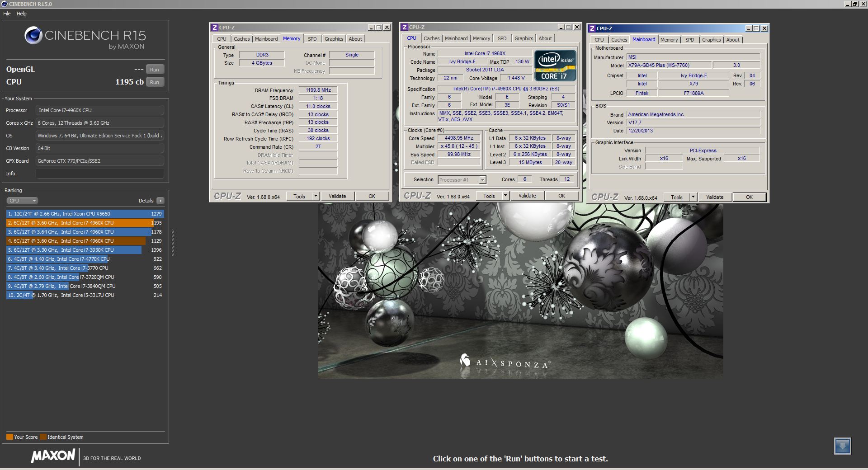Click OK in the CPU-Z Mainboard window
Screen dimensions: 868x470
pyautogui.click(x=749, y=197)
